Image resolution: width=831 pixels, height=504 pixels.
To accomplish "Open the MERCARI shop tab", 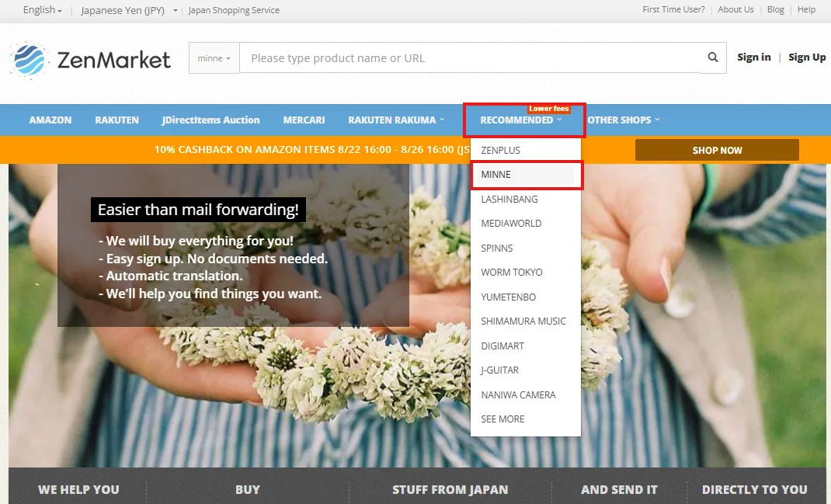I will click(304, 120).
